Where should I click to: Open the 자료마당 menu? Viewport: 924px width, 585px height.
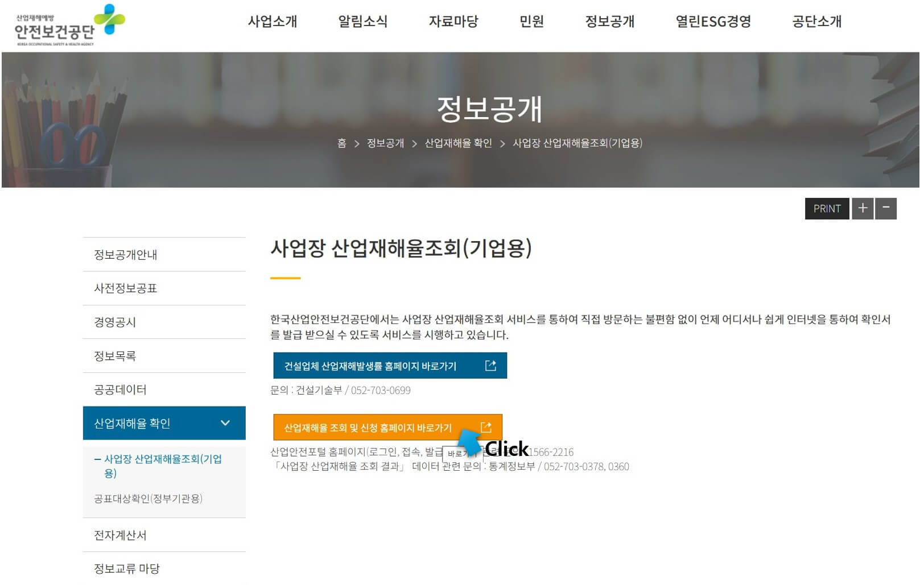point(454,22)
